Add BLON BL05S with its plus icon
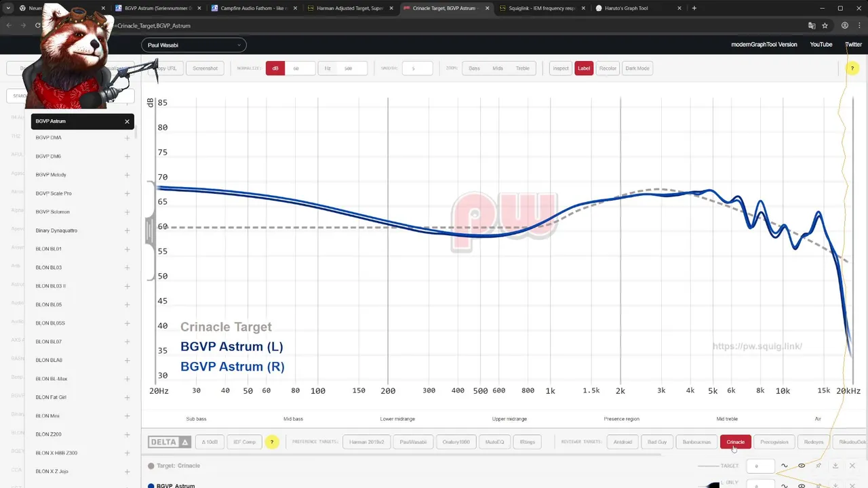 click(127, 323)
